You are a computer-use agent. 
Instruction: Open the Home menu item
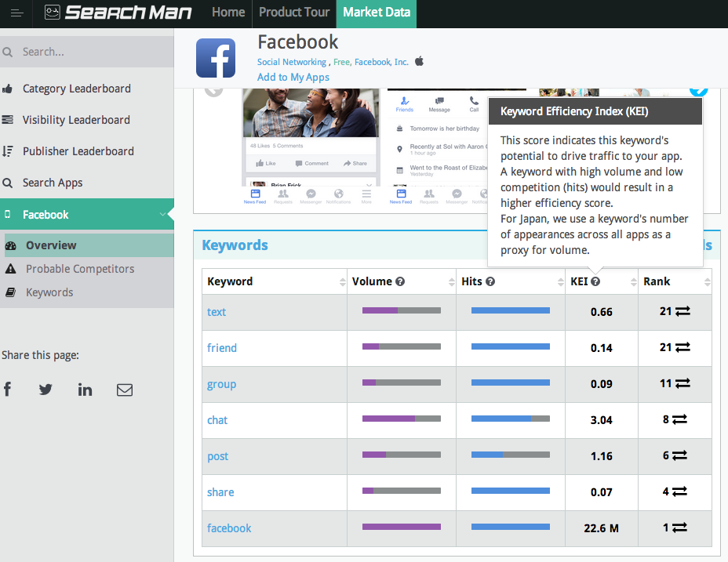pos(228,13)
